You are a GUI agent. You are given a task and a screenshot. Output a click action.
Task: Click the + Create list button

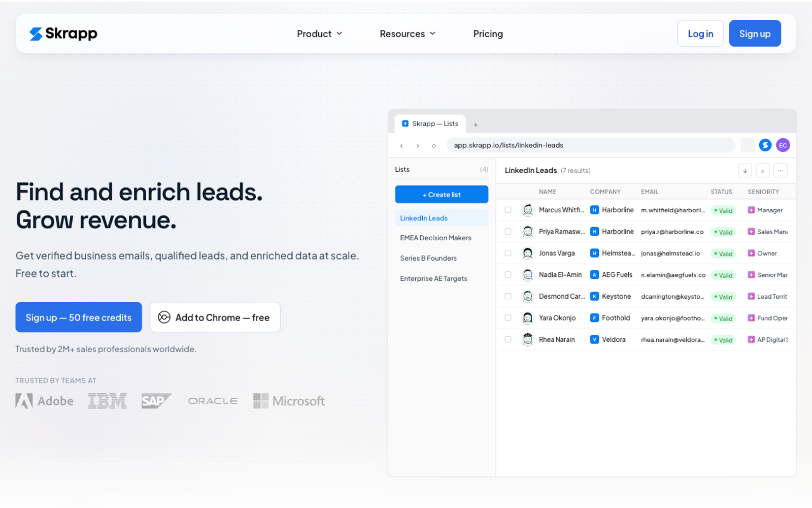pyautogui.click(x=442, y=195)
